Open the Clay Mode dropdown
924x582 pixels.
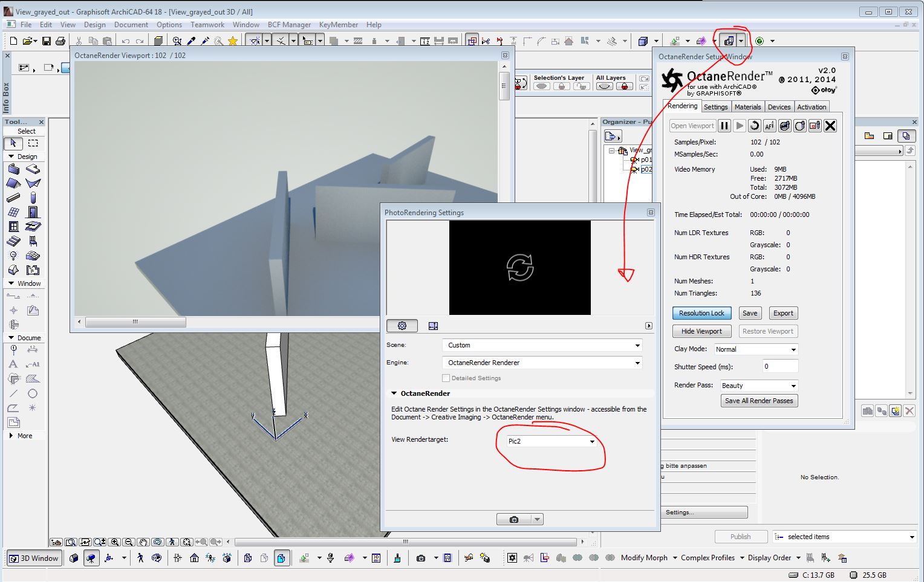pyautogui.click(x=755, y=349)
